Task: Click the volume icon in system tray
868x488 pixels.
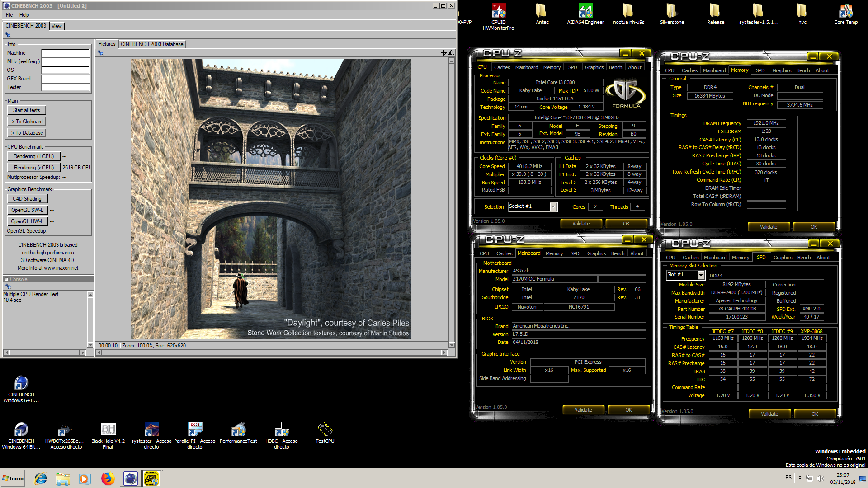Action: (821, 479)
